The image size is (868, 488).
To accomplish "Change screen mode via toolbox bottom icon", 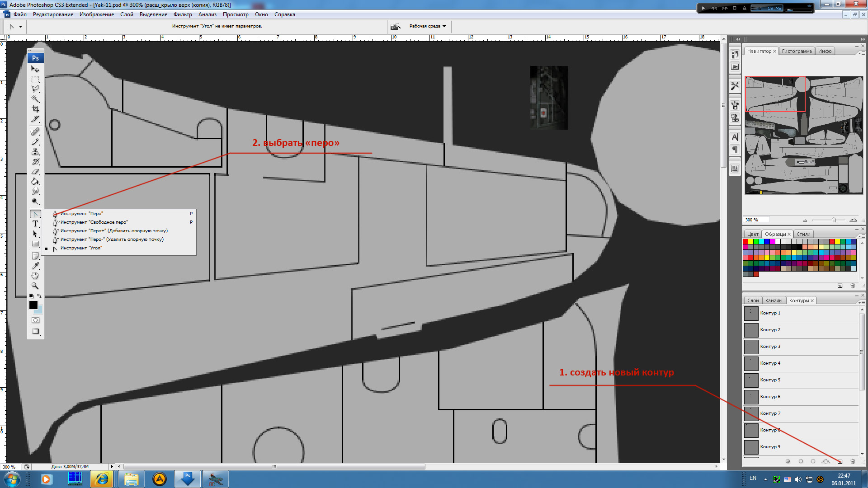I will [35, 332].
